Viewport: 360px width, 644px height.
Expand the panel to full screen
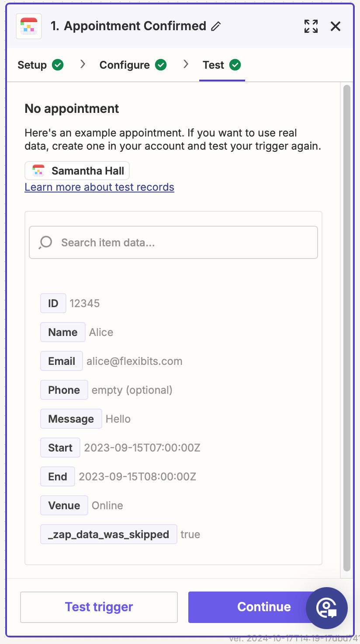point(311,26)
